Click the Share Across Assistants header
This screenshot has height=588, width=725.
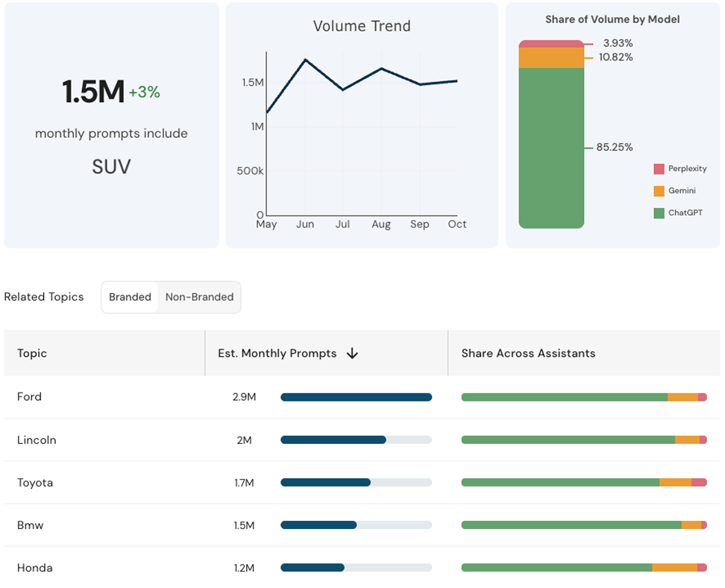(x=527, y=353)
